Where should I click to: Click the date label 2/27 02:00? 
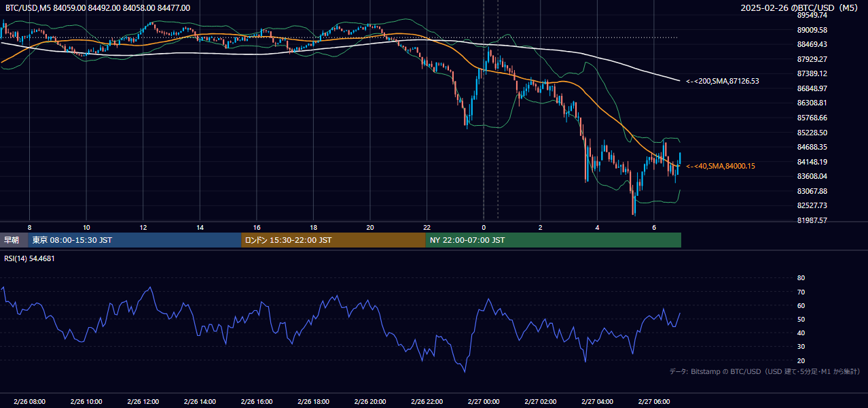(x=540, y=402)
